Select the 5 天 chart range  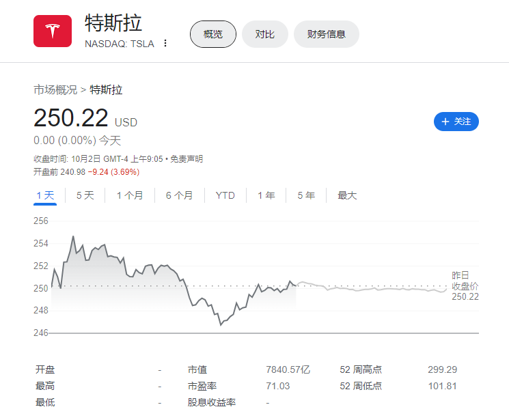[x=85, y=195]
